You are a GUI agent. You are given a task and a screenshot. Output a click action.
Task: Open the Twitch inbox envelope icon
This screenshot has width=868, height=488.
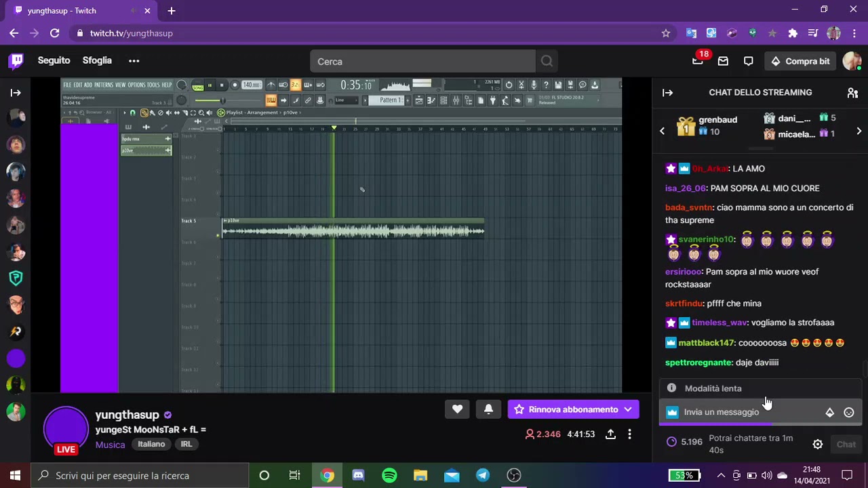click(x=723, y=61)
